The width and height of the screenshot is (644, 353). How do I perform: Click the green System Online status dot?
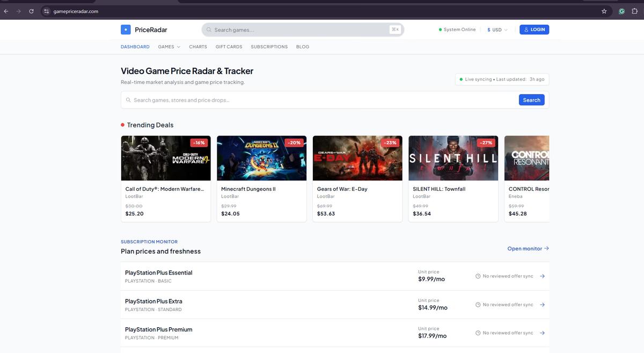tap(441, 30)
